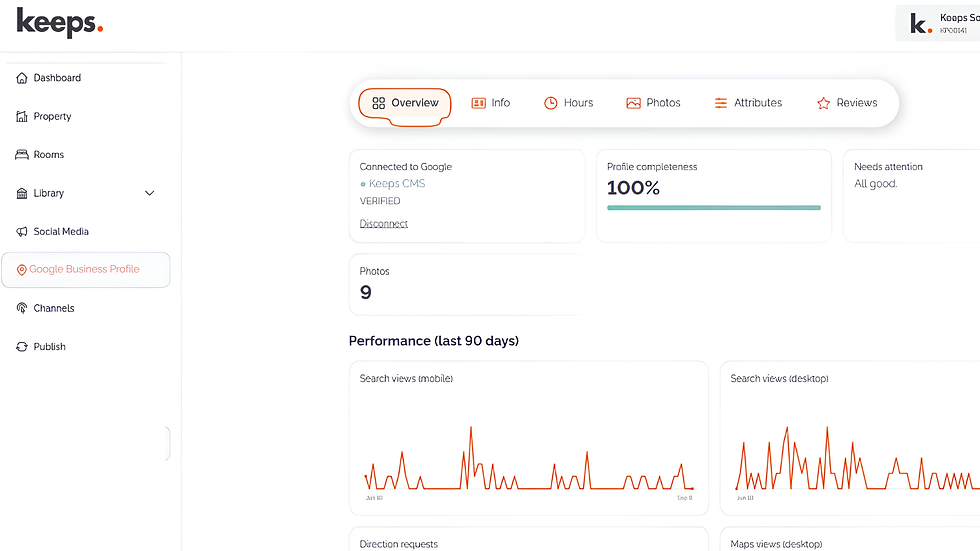
Task: Open the Photos tab
Action: (x=653, y=103)
